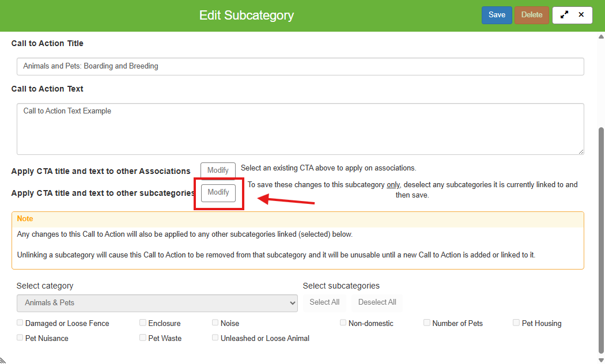Toggle the Non-domestic checkbox

343,323
